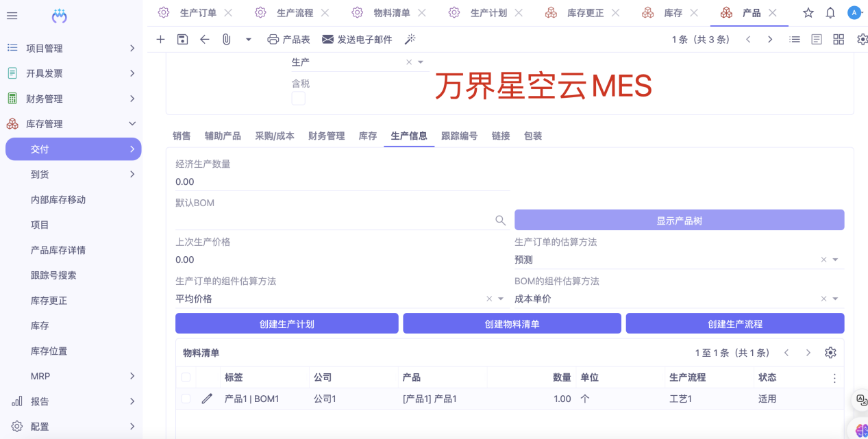Image resolution: width=868 pixels, height=439 pixels.
Task: Click the back arrow navigation icon
Action: [203, 39]
